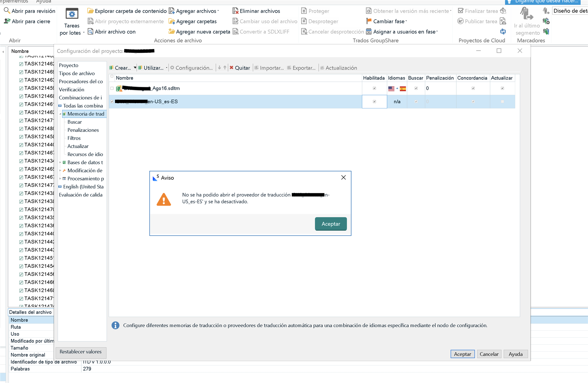Click the Quitar red X icon
The height and width of the screenshot is (383, 588).
click(231, 68)
